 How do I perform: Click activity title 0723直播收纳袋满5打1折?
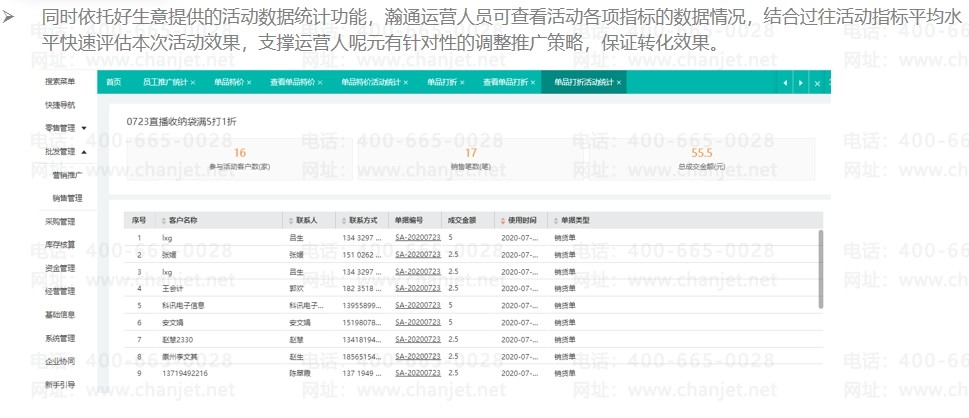181,122
